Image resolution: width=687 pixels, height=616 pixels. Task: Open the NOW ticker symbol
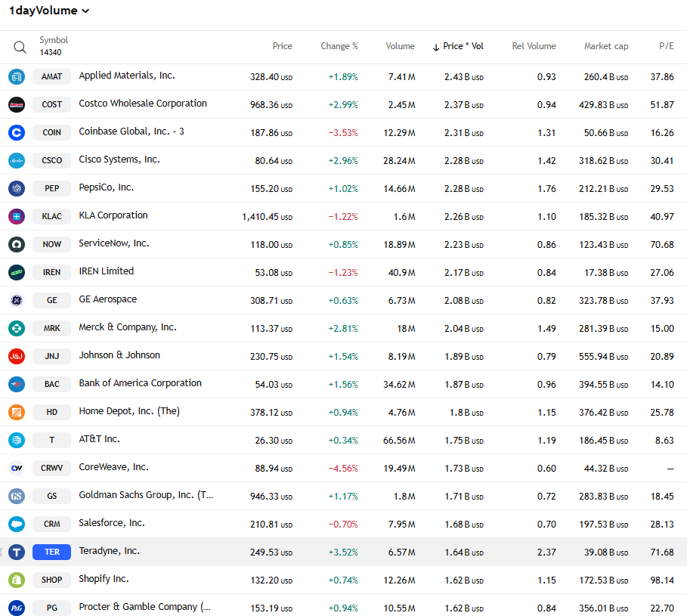point(51,244)
